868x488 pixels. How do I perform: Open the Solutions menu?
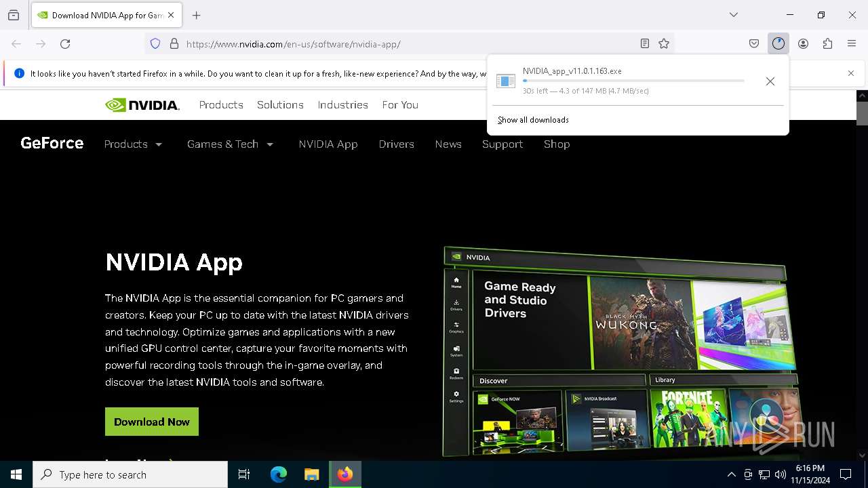pos(280,105)
